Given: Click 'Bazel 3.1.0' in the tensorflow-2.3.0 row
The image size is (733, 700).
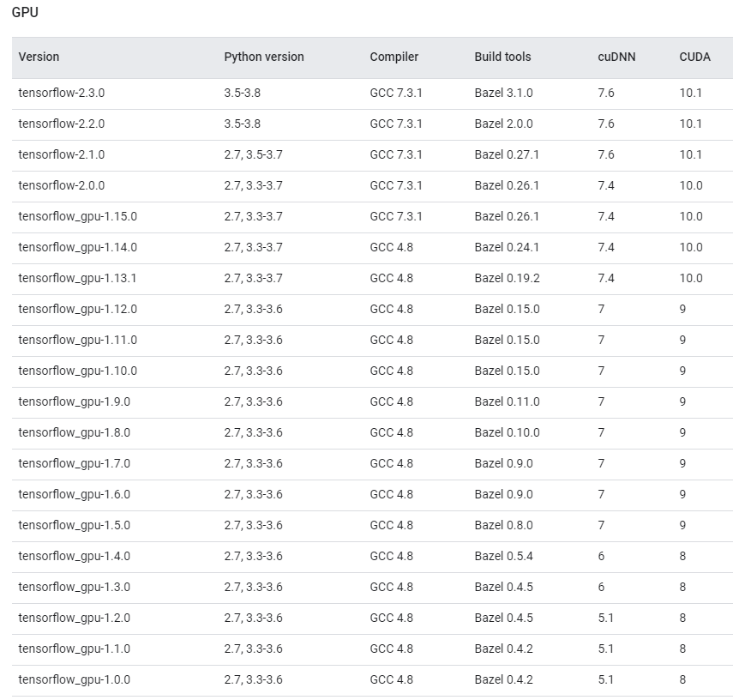Looking at the screenshot, I should point(503,93).
